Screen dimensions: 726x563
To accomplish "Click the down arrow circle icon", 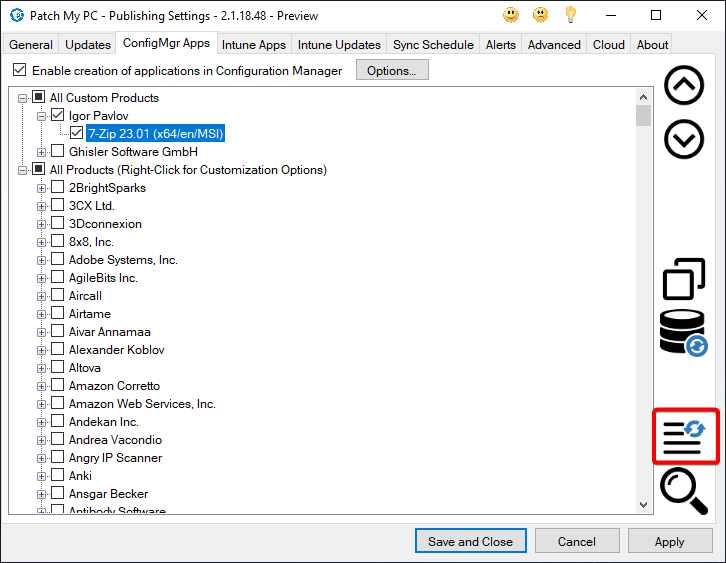I will point(684,139).
